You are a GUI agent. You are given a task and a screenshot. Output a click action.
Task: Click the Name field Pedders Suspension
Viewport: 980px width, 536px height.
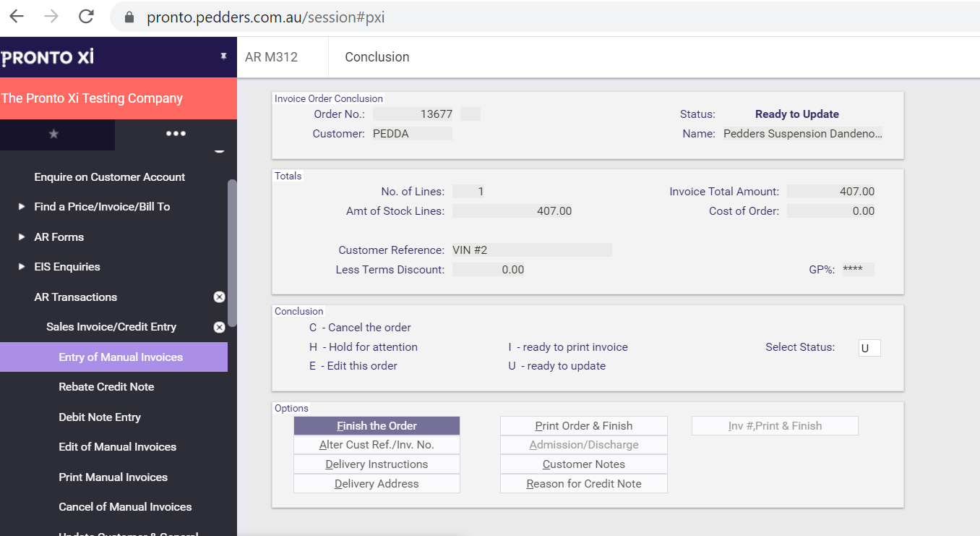point(803,134)
